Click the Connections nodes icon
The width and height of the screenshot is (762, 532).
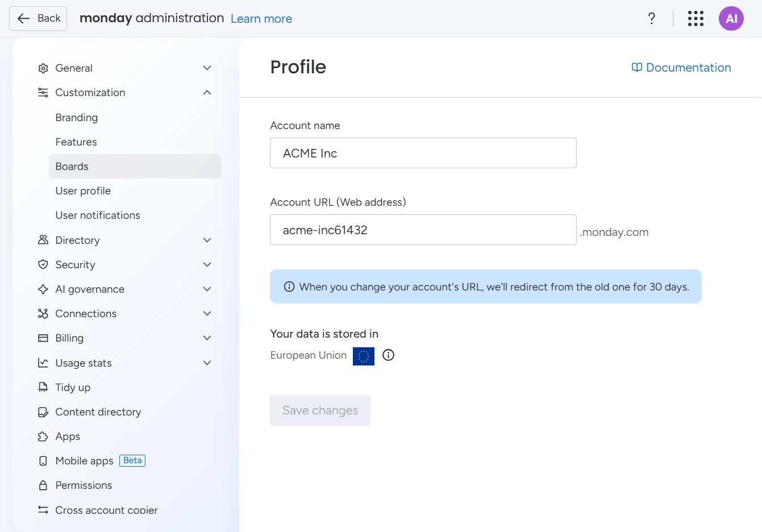[x=43, y=314]
